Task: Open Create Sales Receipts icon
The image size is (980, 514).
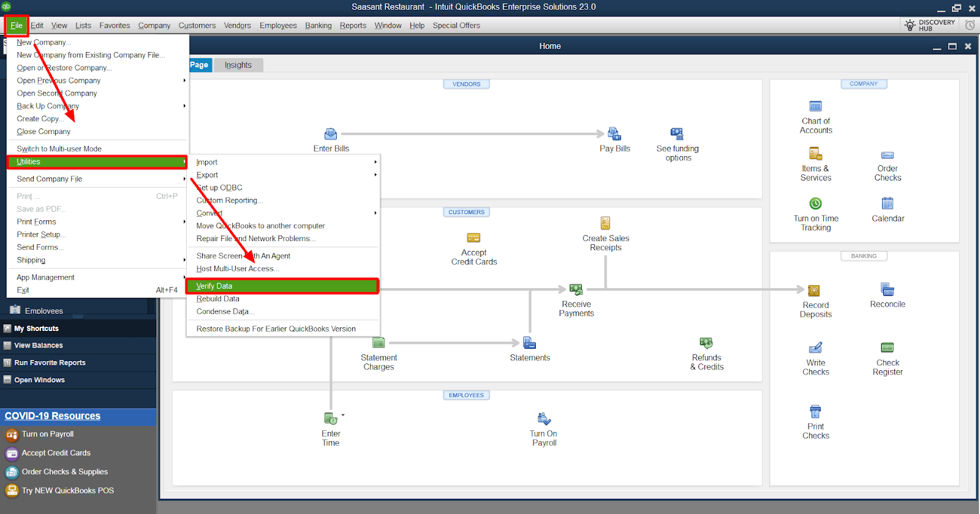Action: coord(605,223)
